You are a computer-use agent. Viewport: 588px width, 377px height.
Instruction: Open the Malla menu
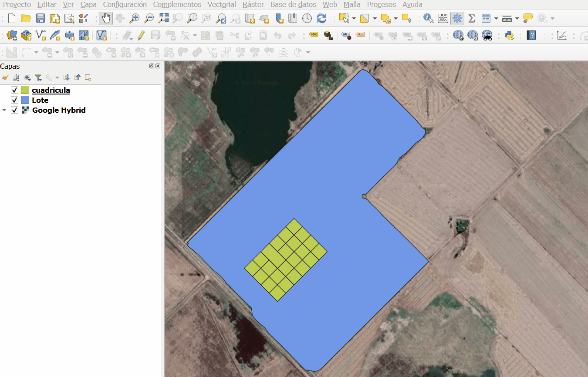352,4
